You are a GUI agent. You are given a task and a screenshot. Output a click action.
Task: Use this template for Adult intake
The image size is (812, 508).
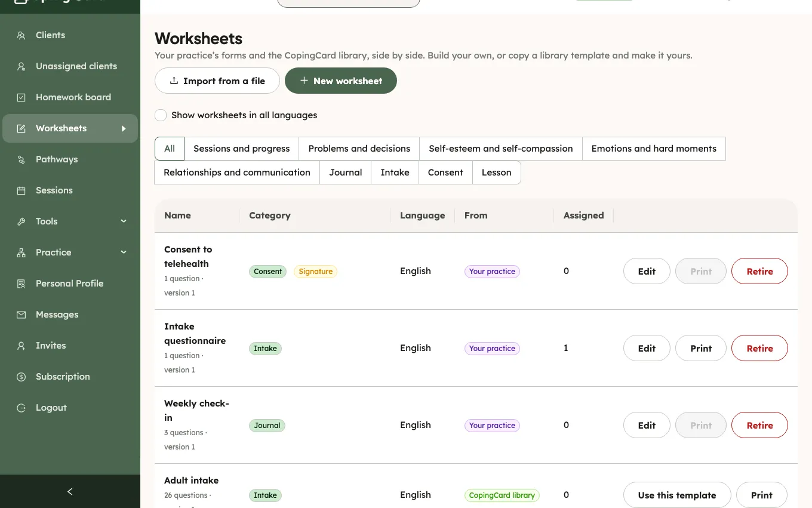coord(677,495)
